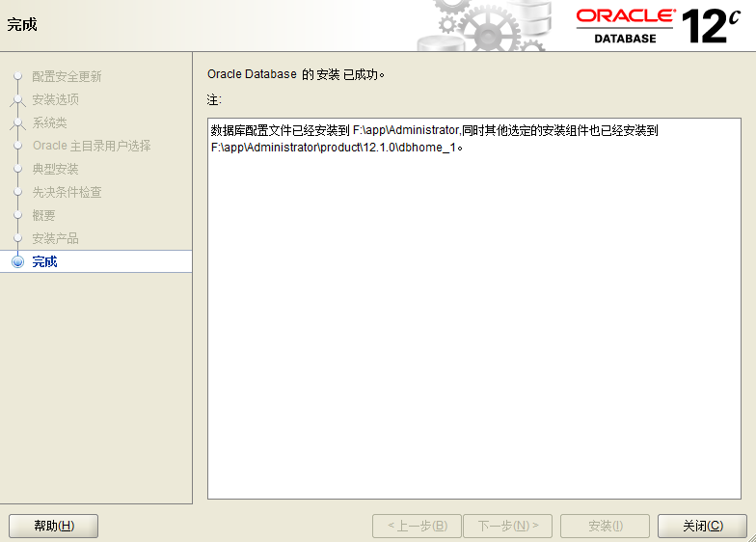Select the 先决条件检查 step

[67, 192]
